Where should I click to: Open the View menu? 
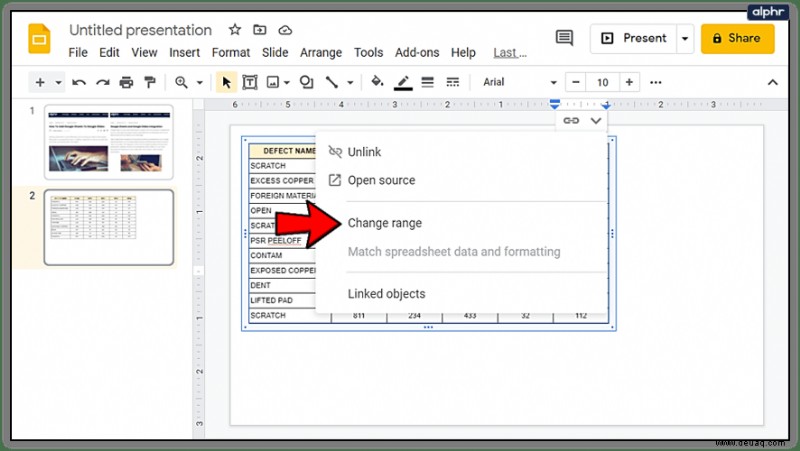click(144, 53)
